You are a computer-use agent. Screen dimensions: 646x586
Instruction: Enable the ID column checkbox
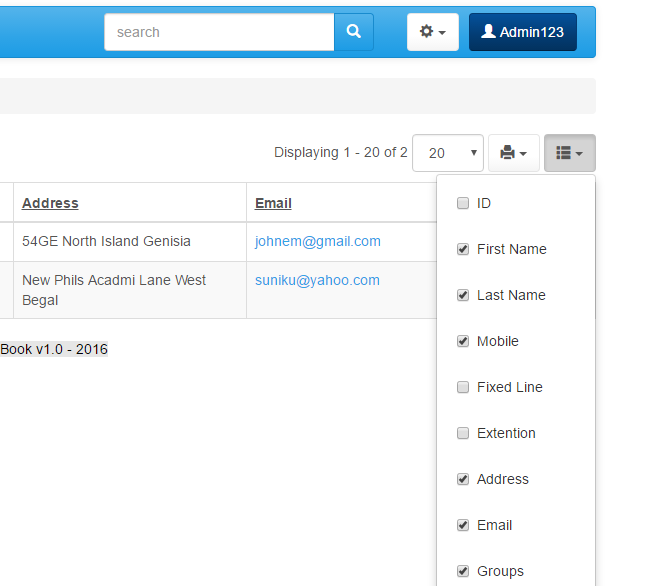pos(463,203)
